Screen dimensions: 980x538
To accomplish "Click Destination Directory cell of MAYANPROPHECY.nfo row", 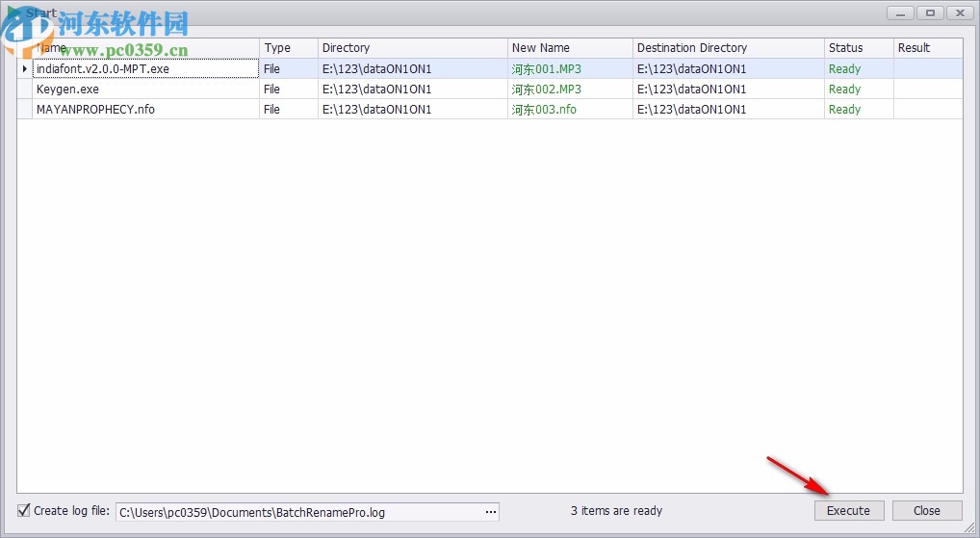I will (729, 110).
